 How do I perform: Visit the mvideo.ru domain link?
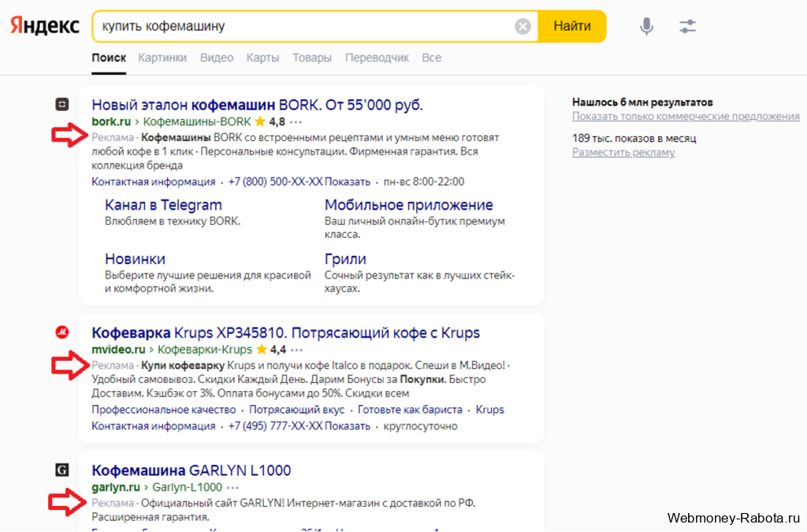(x=118, y=350)
